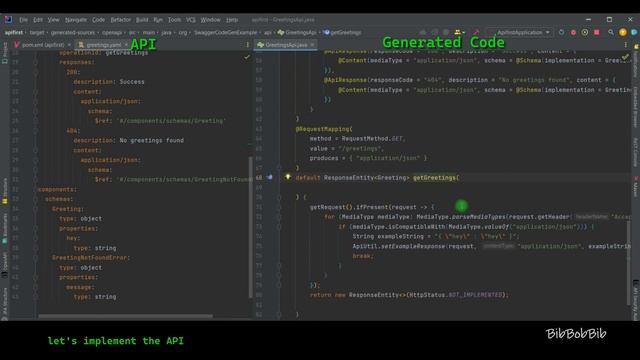Click Java editor vertical scrollbar

point(629,263)
